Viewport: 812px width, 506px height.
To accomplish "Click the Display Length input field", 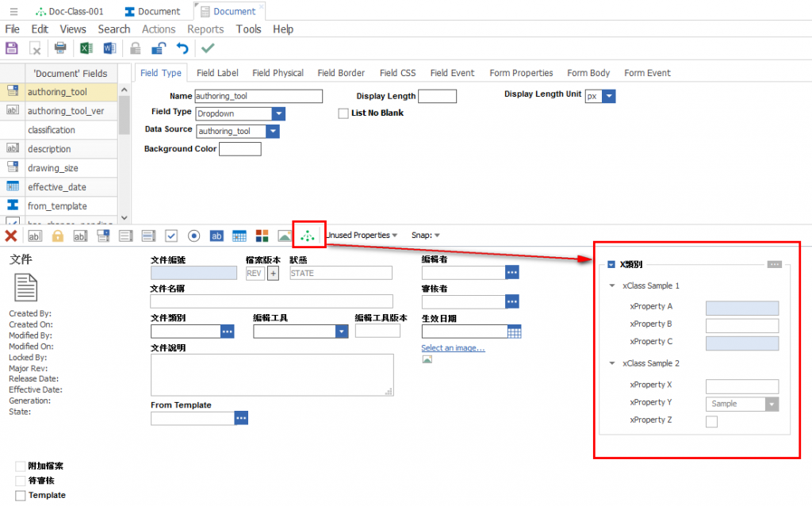I will point(438,96).
